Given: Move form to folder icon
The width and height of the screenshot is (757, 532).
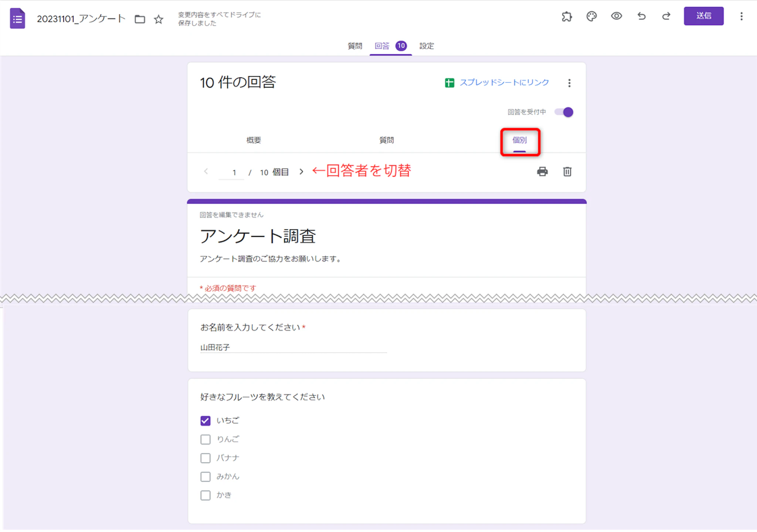Looking at the screenshot, I should [140, 19].
